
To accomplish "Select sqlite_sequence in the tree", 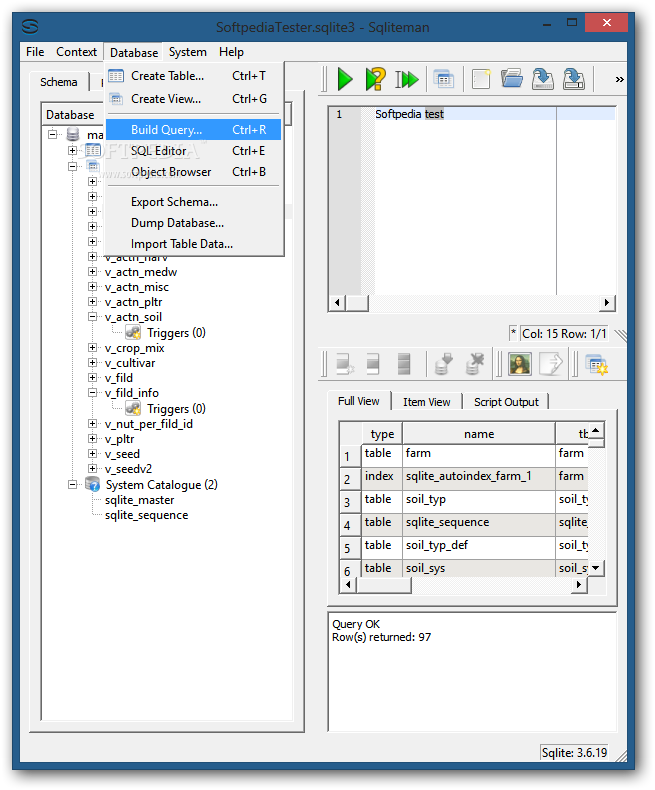I will (147, 515).
